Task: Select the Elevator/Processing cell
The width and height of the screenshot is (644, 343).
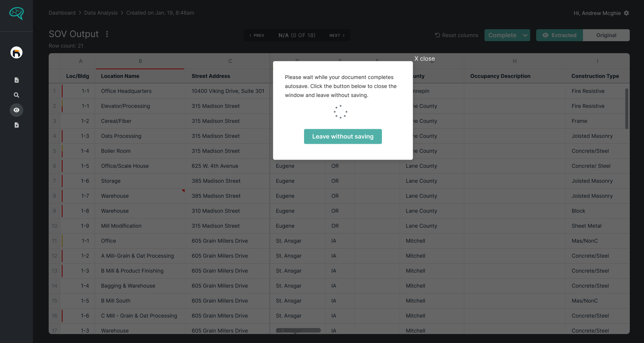Action: tap(140, 106)
